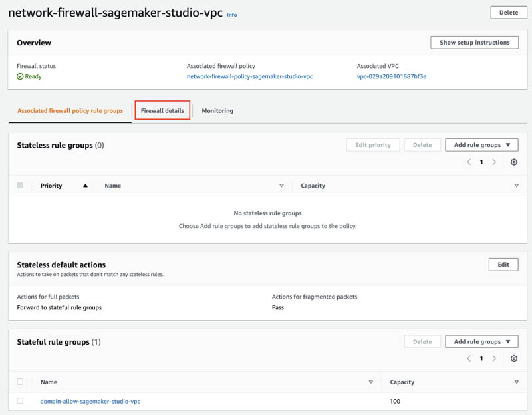Click Delete button in Stateless rule groups
532x415 pixels.
(x=422, y=145)
